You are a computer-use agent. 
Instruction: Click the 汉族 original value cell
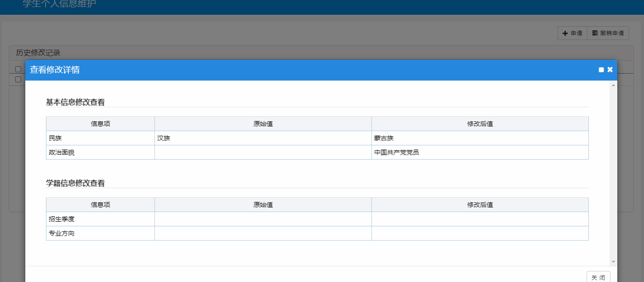pyautogui.click(x=263, y=138)
